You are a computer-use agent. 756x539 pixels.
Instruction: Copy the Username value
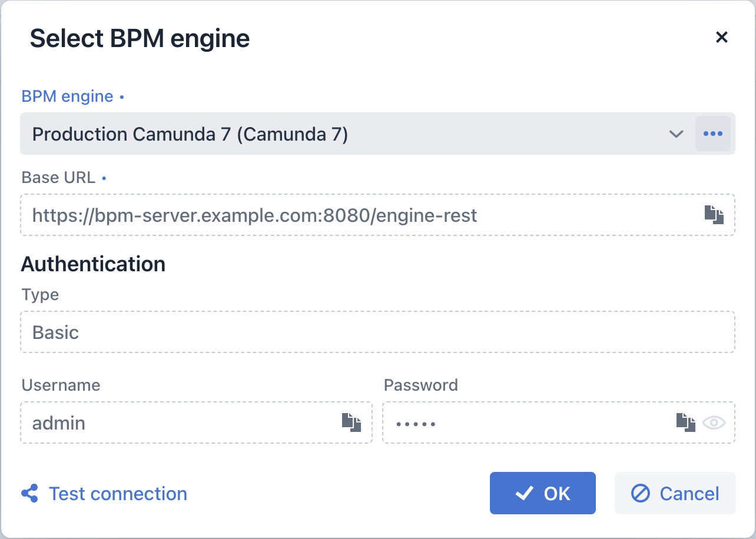click(x=352, y=422)
